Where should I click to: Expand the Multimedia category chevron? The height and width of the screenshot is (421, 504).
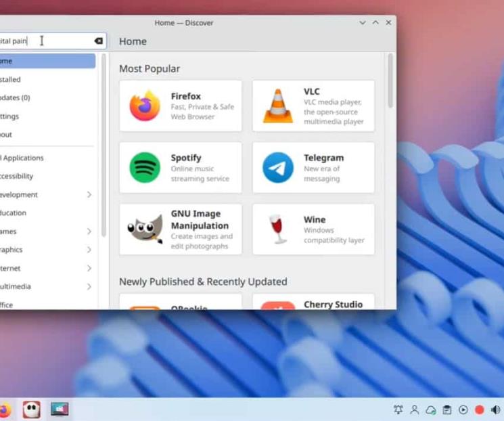pyautogui.click(x=89, y=286)
